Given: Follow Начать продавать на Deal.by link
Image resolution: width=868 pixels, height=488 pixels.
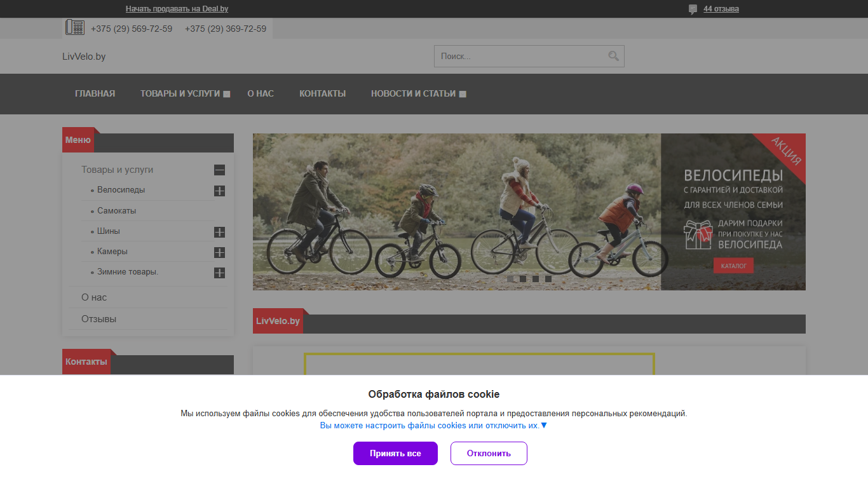Looking at the screenshot, I should [x=177, y=9].
